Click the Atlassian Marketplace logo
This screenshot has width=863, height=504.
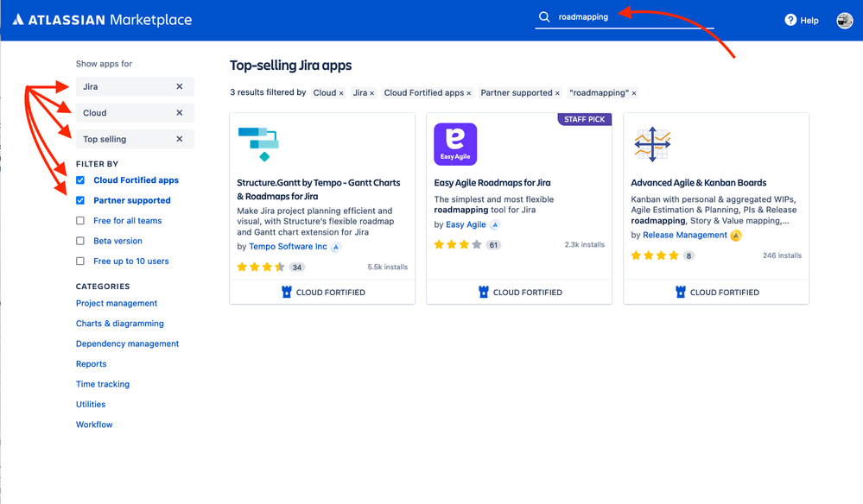coord(103,20)
